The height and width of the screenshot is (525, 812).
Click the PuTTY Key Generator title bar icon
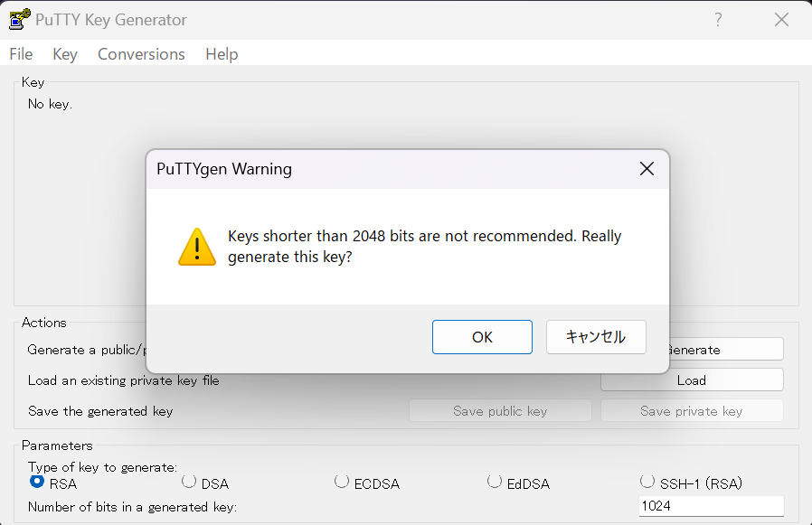point(20,20)
